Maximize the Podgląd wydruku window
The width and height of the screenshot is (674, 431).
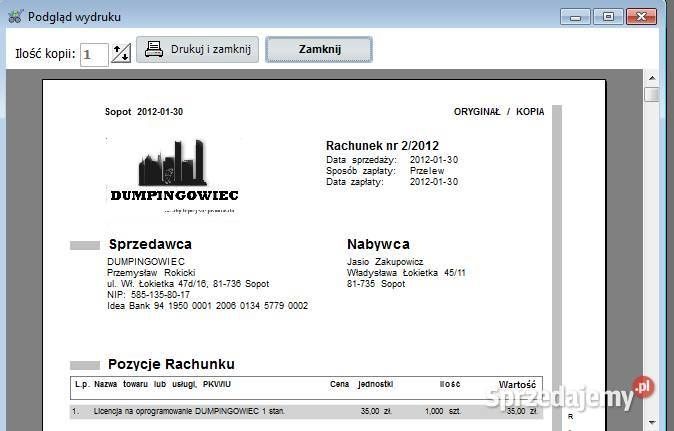[608, 17]
